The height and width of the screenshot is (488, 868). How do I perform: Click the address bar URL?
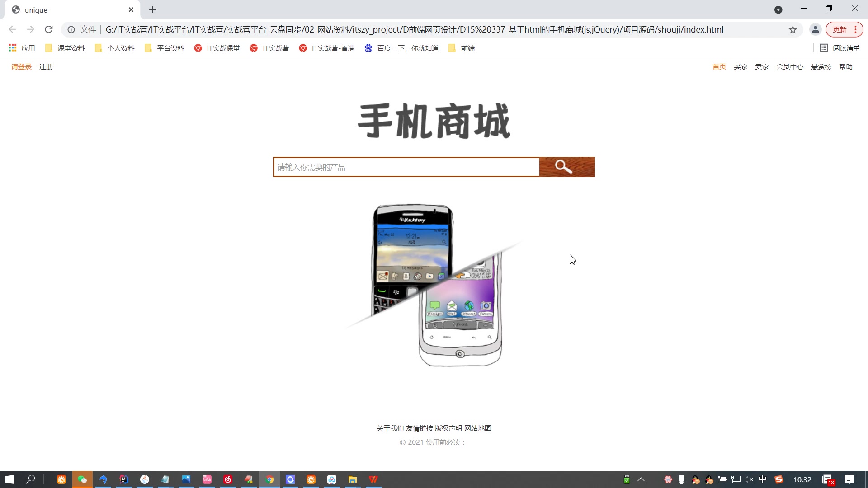tap(415, 30)
